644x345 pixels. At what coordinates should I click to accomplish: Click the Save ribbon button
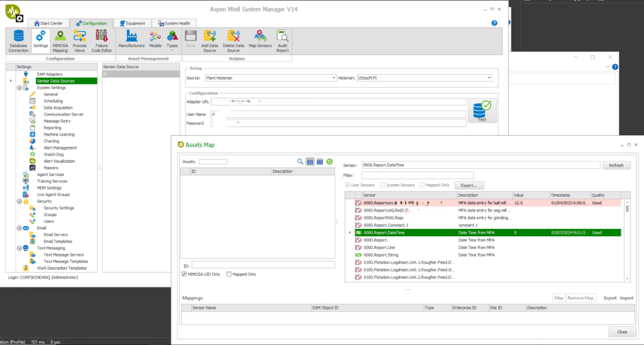pyautogui.click(x=191, y=40)
